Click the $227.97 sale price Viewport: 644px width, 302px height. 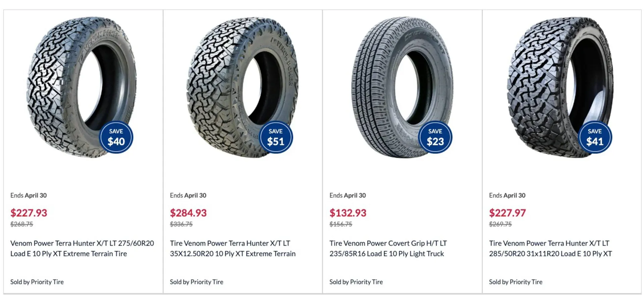point(507,213)
